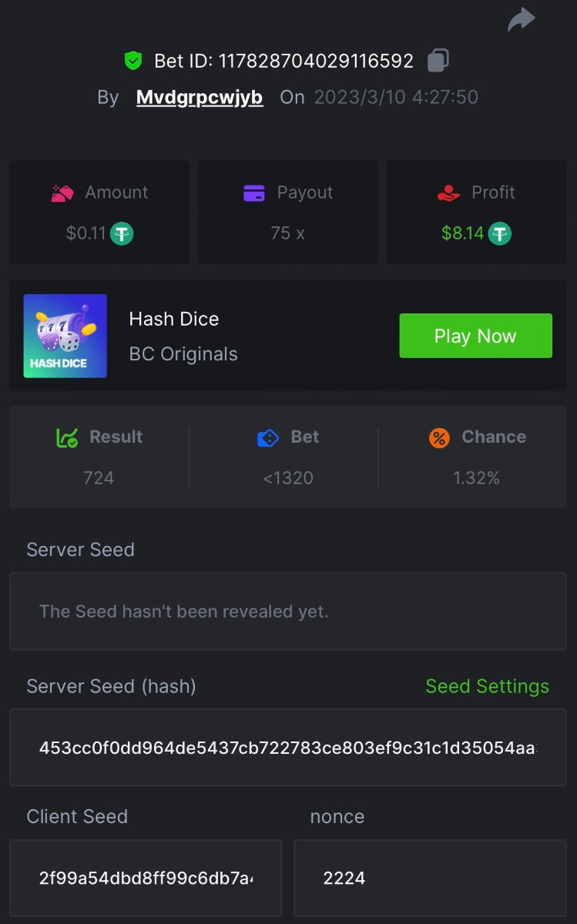Click the purple Payout card icon
Image resolution: width=577 pixels, height=924 pixels.
tap(253, 192)
